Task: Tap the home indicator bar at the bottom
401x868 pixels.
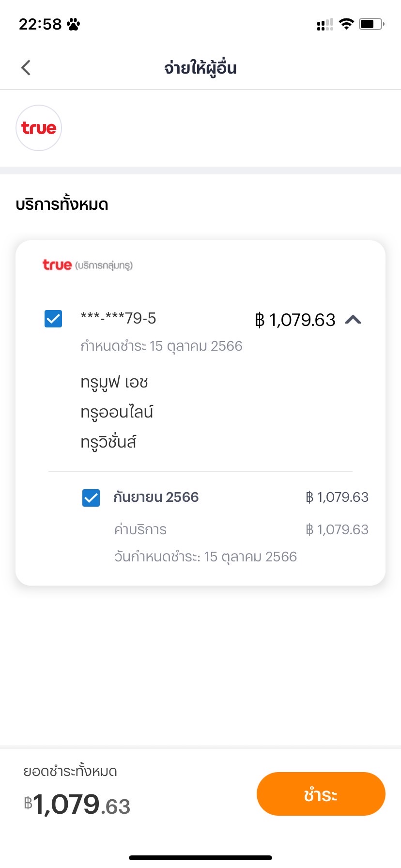Action: coord(200,858)
